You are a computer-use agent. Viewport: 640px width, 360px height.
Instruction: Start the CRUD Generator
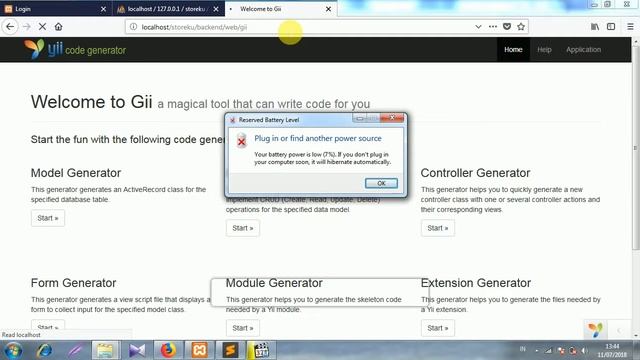point(243,228)
